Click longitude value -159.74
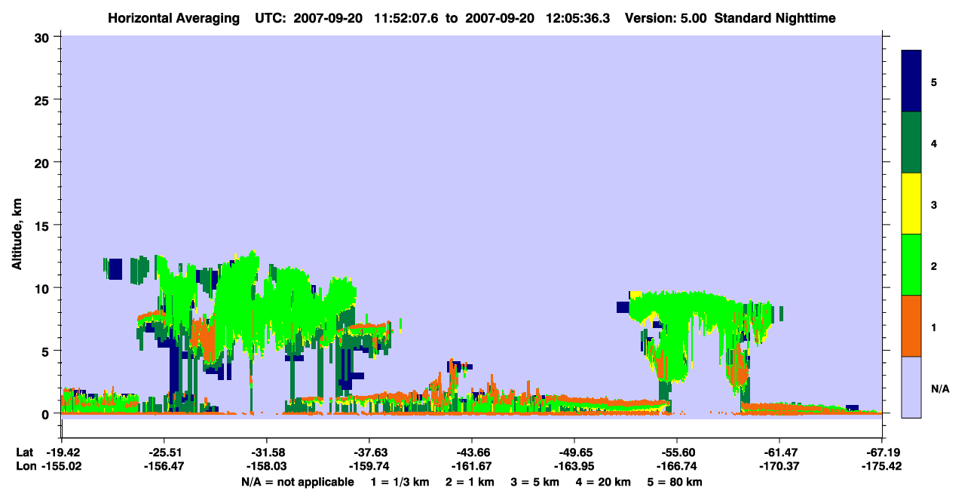The height and width of the screenshot is (503, 980). coord(369,467)
